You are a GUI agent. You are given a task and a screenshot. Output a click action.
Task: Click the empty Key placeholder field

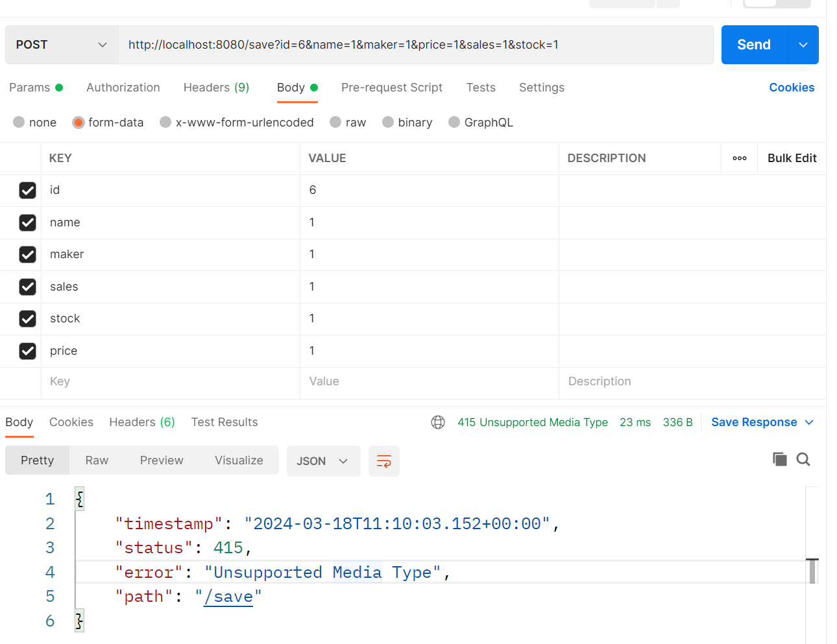(x=171, y=381)
